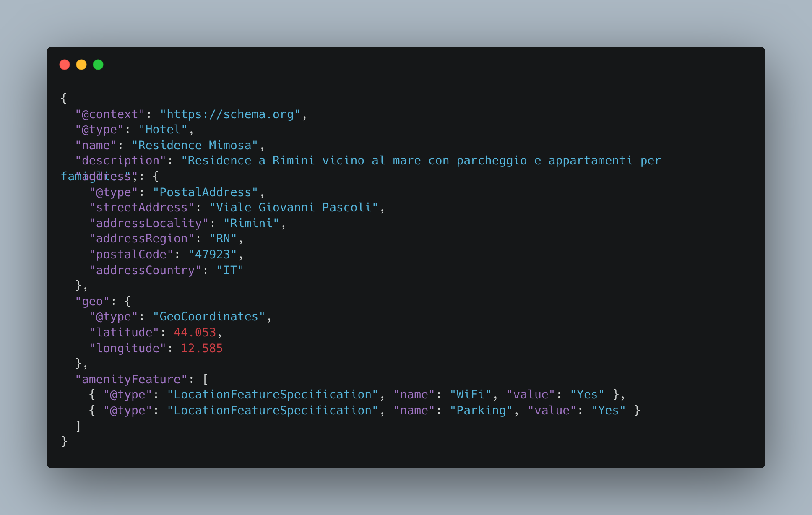Image resolution: width=812 pixels, height=515 pixels.
Task: Click the "Residence Mimosa" name value
Action: [195, 146]
